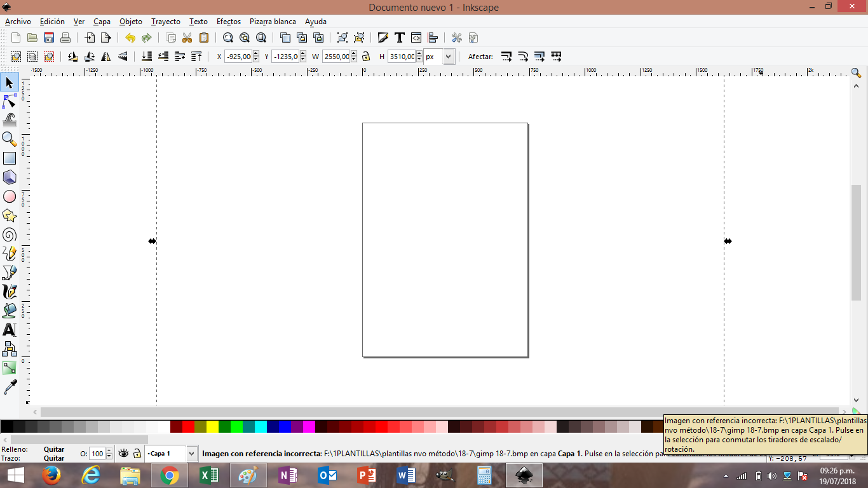Screen dimensions: 868x488
Task: Click the Undo arrow icon
Action: [130, 37]
